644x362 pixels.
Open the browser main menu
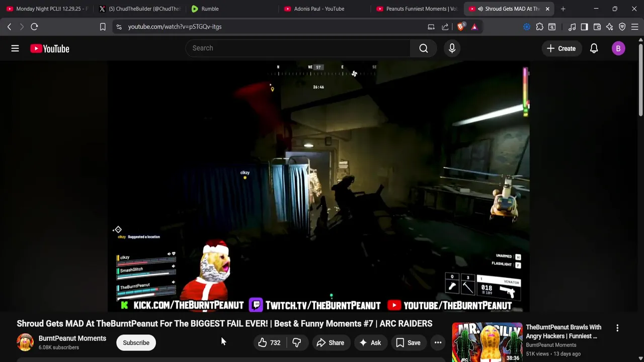(x=635, y=27)
